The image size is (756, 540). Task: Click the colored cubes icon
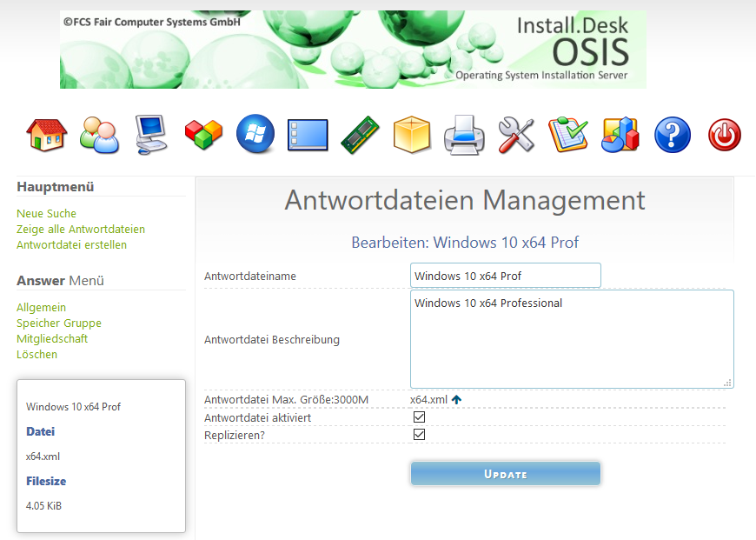click(x=203, y=135)
